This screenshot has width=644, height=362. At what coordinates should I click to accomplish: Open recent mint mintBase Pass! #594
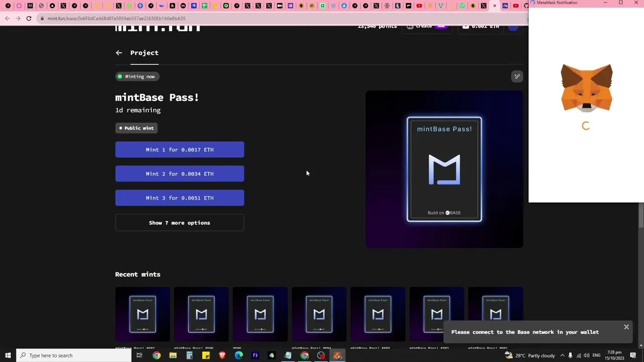click(319, 314)
